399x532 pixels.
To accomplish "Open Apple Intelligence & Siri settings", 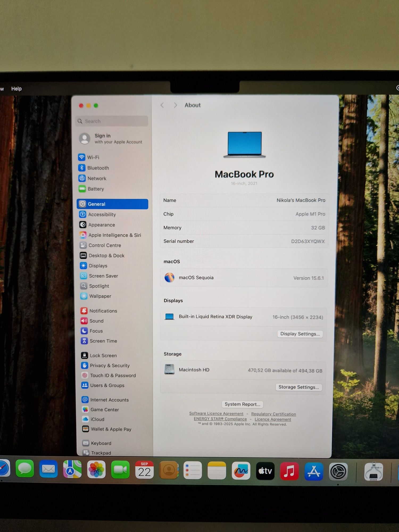I will click(x=110, y=235).
